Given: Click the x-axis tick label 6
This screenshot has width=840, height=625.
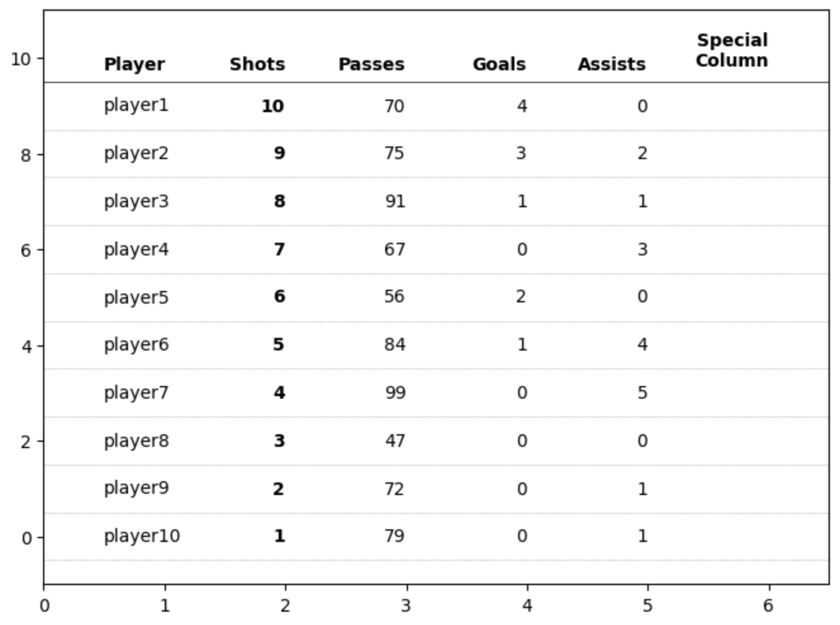Looking at the screenshot, I should click(x=768, y=606).
